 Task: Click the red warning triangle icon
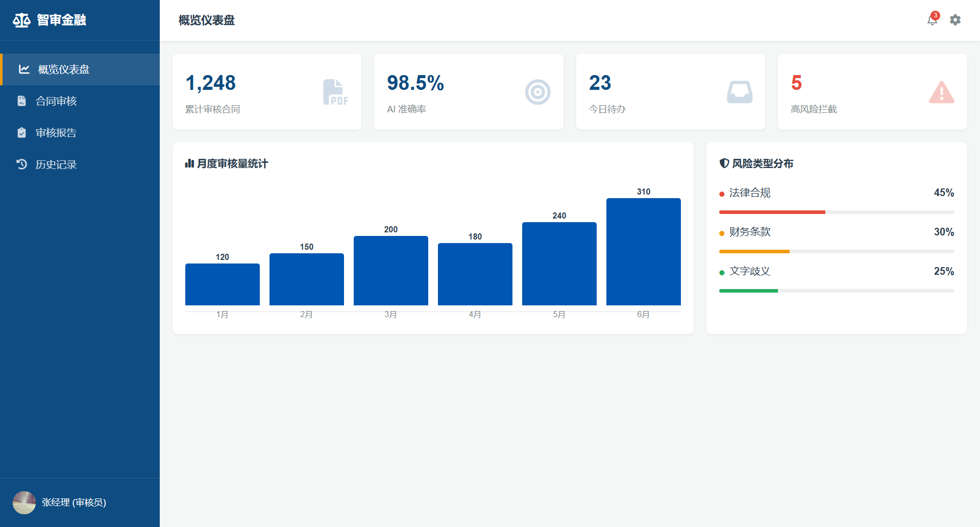(x=941, y=92)
